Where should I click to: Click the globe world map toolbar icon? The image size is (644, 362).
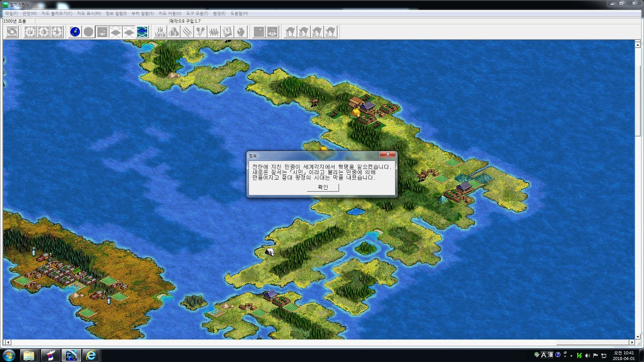75,31
